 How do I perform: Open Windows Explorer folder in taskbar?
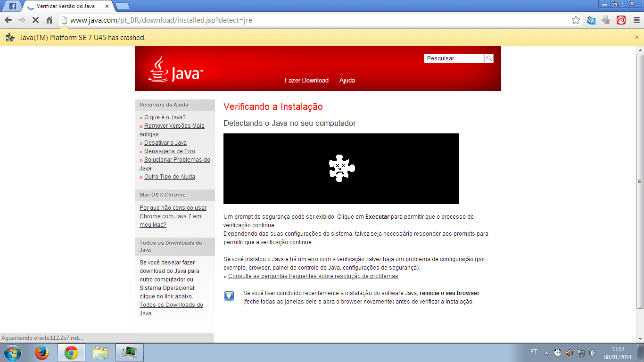100,353
